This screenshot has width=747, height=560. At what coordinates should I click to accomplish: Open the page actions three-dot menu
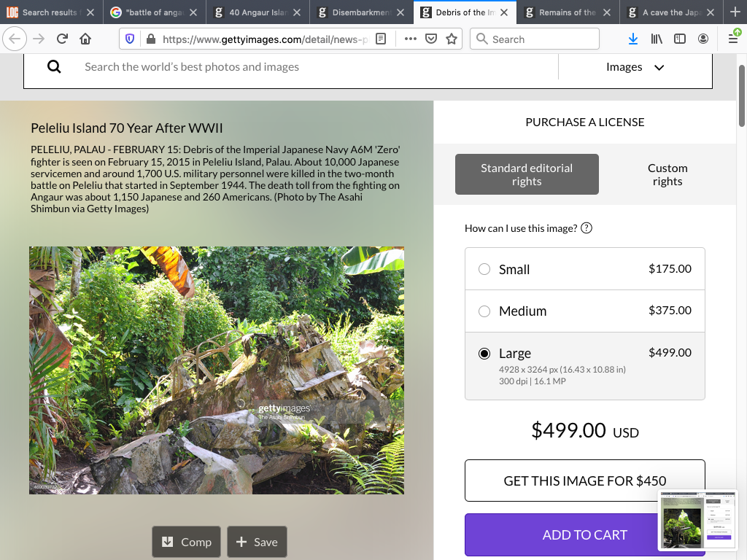coord(410,39)
